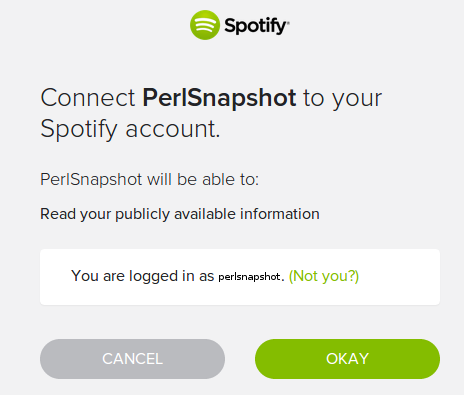464x395 pixels.
Task: Click the Spotify wordmark text
Action: [255, 26]
